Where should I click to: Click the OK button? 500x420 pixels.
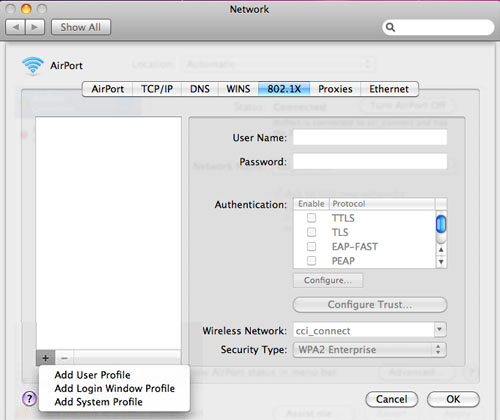point(453,399)
